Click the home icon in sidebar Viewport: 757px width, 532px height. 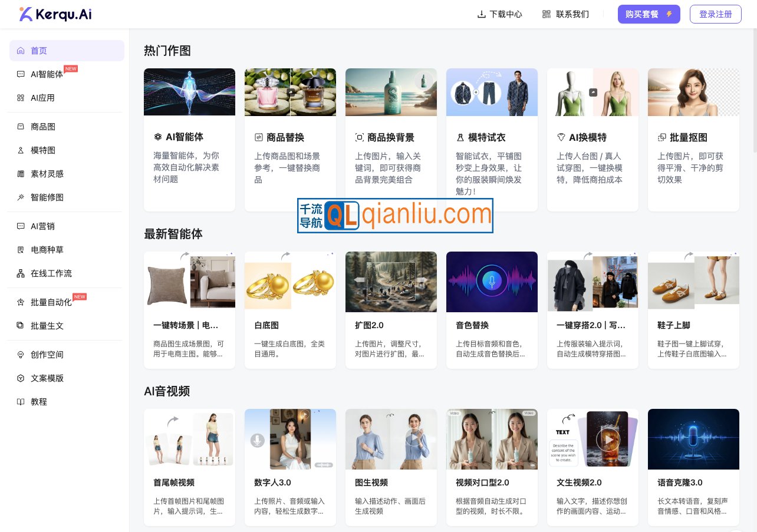(x=21, y=51)
